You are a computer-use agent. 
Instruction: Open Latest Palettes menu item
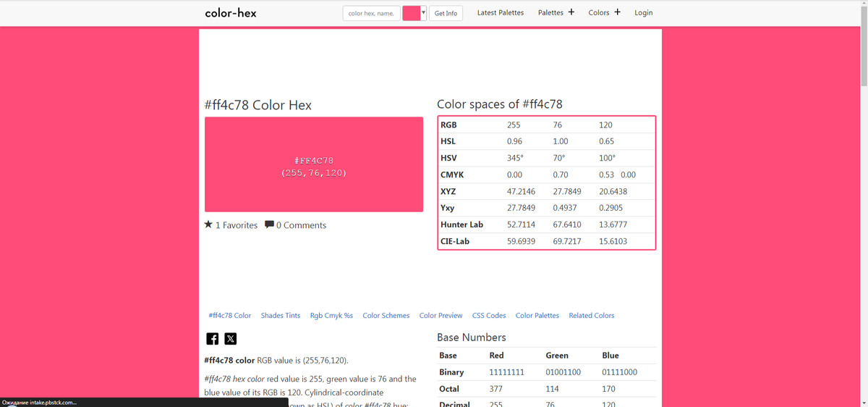[x=500, y=13]
